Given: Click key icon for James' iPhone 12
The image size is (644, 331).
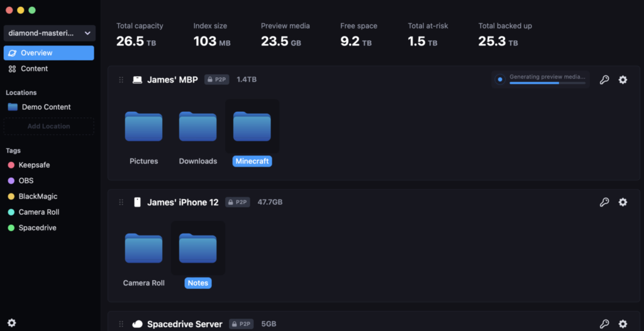Looking at the screenshot, I should (x=604, y=202).
